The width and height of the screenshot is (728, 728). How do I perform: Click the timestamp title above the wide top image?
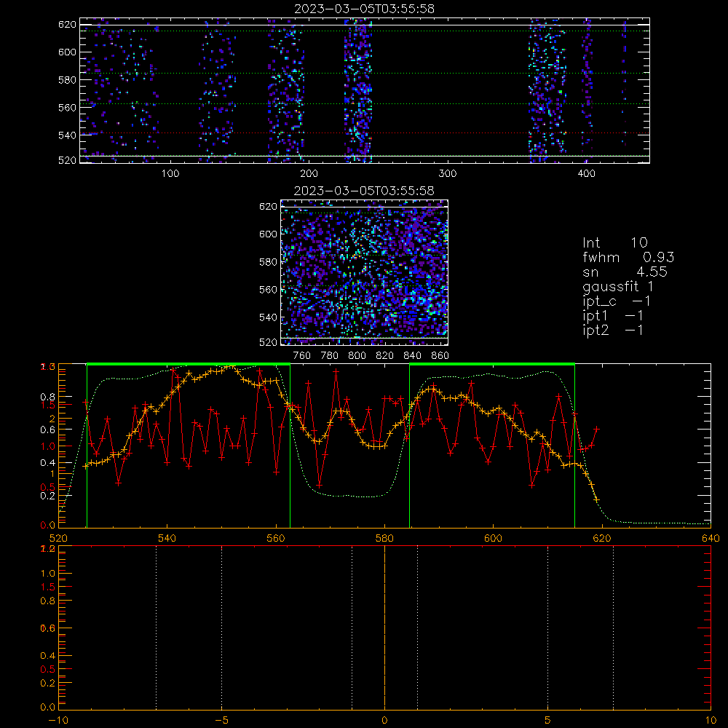[365, 9]
